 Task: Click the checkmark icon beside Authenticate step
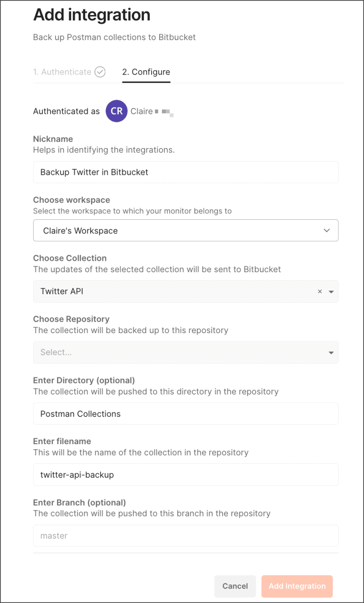point(100,71)
